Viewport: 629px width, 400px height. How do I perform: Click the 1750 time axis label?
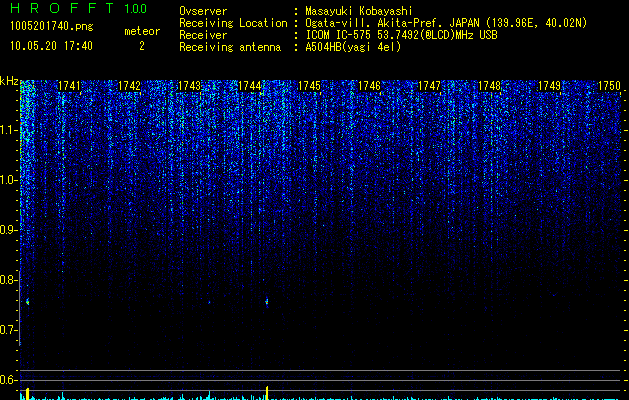click(x=609, y=86)
